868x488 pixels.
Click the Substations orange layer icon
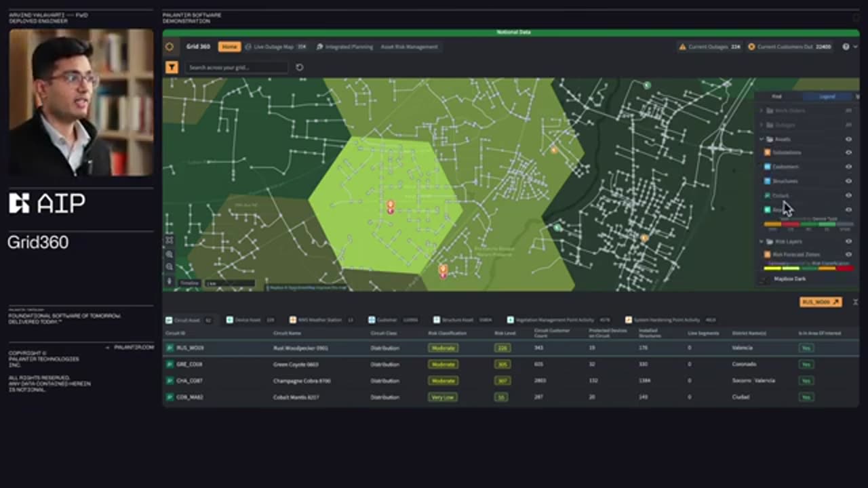(768, 152)
